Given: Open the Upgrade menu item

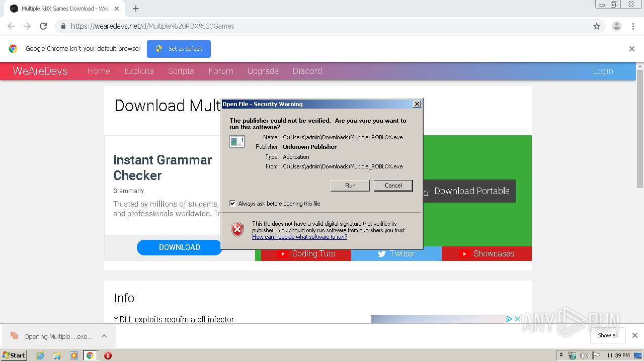Looking at the screenshot, I should (x=263, y=71).
